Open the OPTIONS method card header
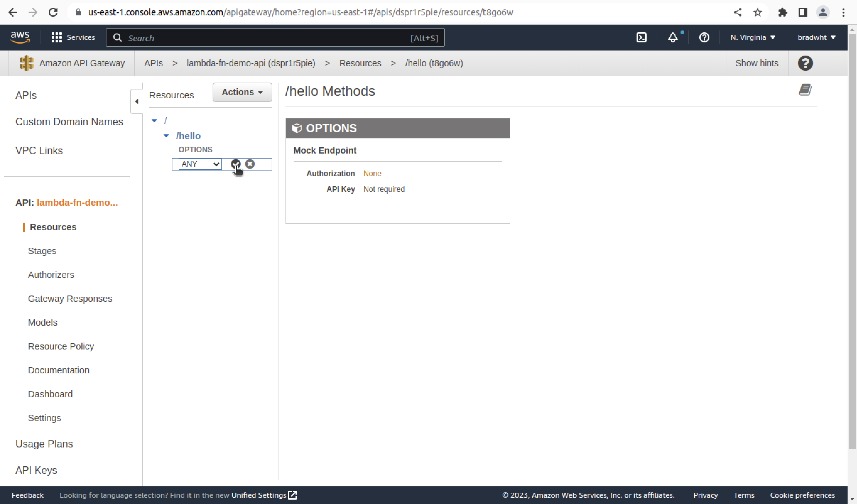This screenshot has height=504, width=857. [x=398, y=128]
